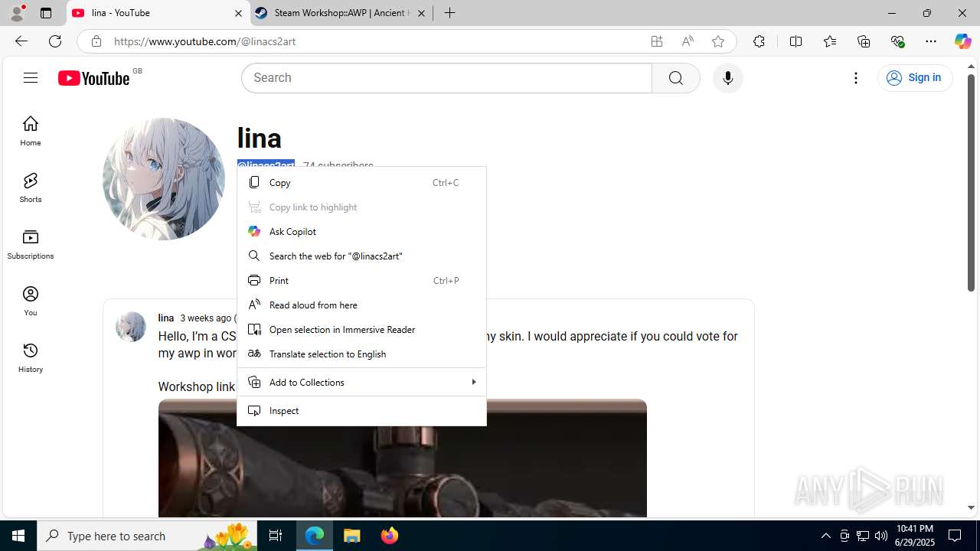Screen dimensions: 980x551
Task: Open selection in Immersive Reader
Action: click(361, 329)
